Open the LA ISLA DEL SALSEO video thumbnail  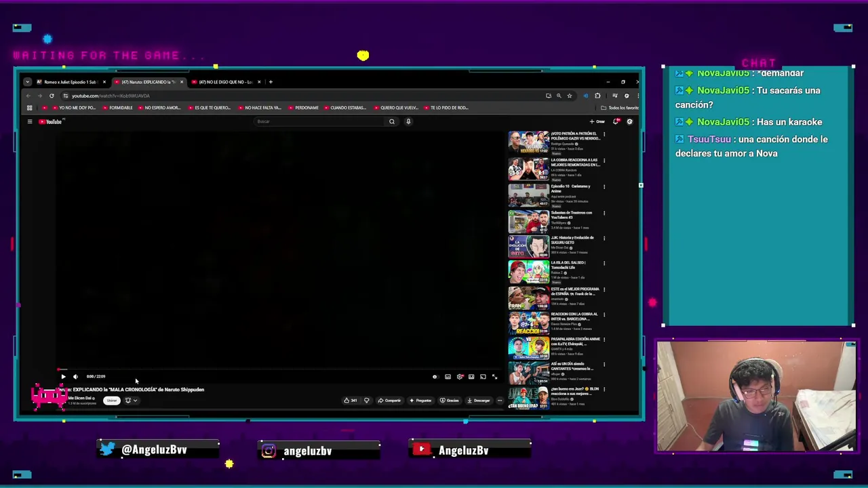pos(529,272)
